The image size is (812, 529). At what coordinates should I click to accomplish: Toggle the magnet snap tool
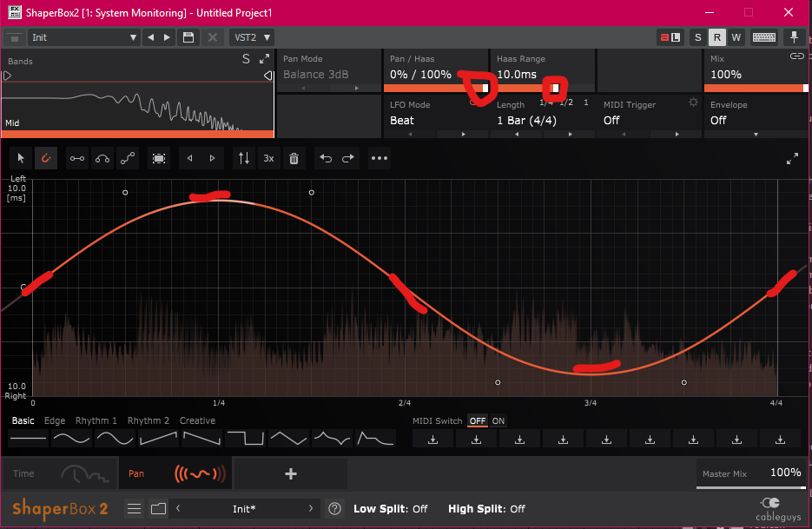[46, 158]
